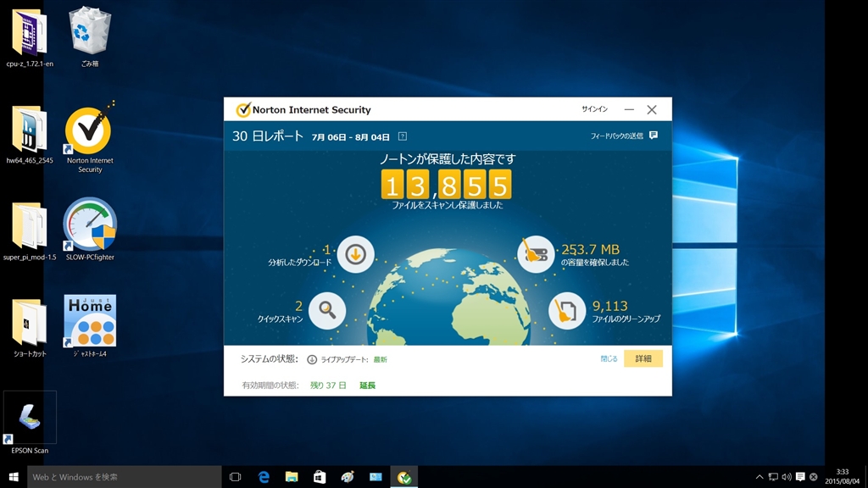868x488 pixels.
Task: Click the paint palette app on the taskbar
Action: (x=348, y=477)
